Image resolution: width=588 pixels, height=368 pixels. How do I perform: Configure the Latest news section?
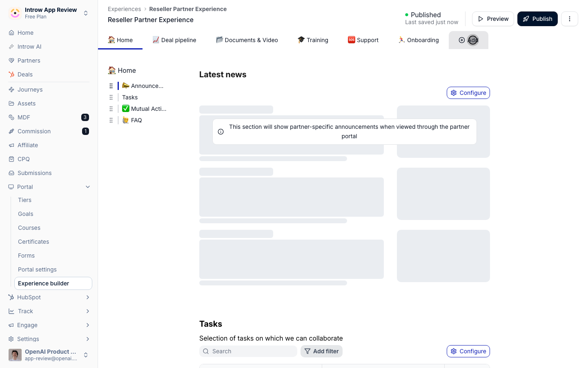click(x=468, y=93)
